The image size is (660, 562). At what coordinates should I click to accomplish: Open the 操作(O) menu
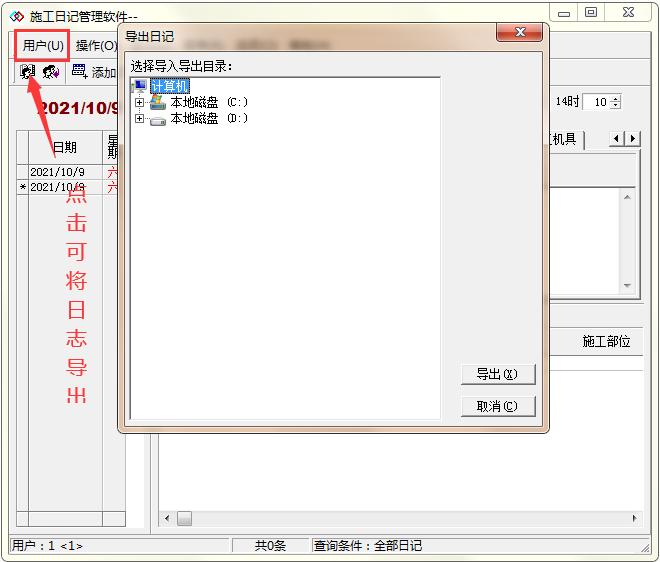[96, 45]
